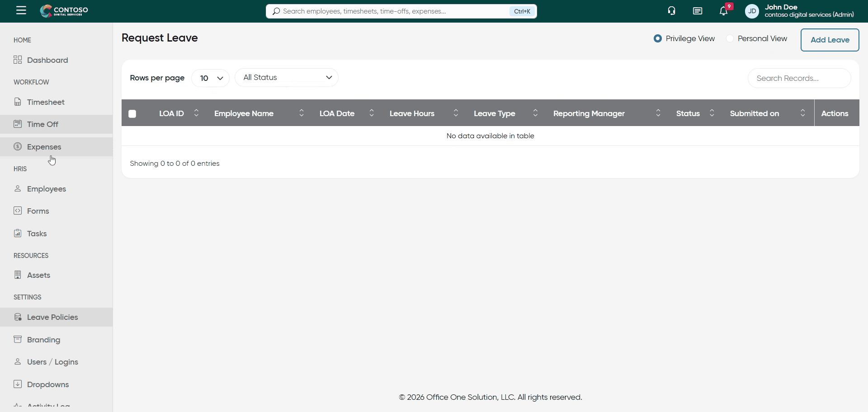This screenshot has height=412, width=868.
Task: Go to Leave Policies settings
Action: click(52, 317)
